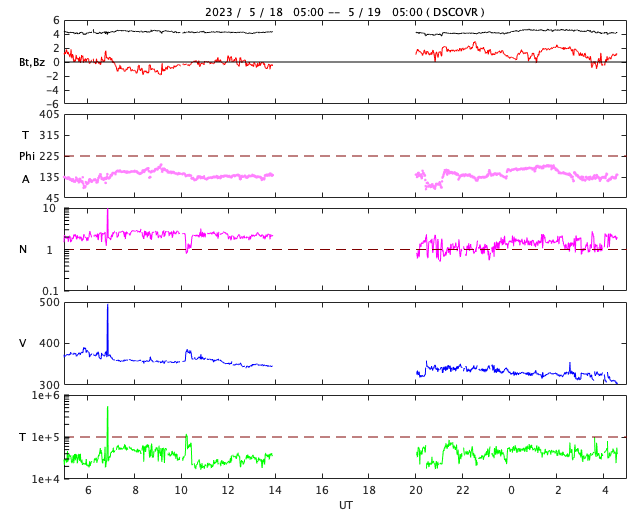Image resolution: width=640 pixels, height=512 pixels.
Task: Select the 'N' density panel label
Action: (x=23, y=249)
